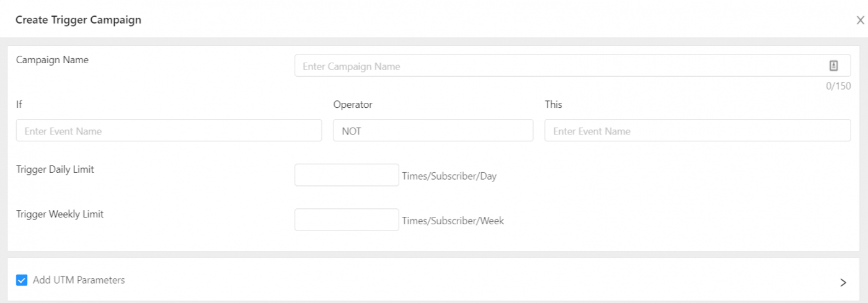Select the This event name field
868x303 pixels.
pos(697,130)
